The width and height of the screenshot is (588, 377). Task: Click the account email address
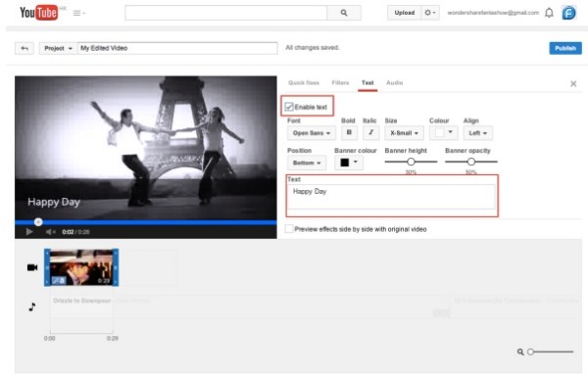pyautogui.click(x=493, y=13)
